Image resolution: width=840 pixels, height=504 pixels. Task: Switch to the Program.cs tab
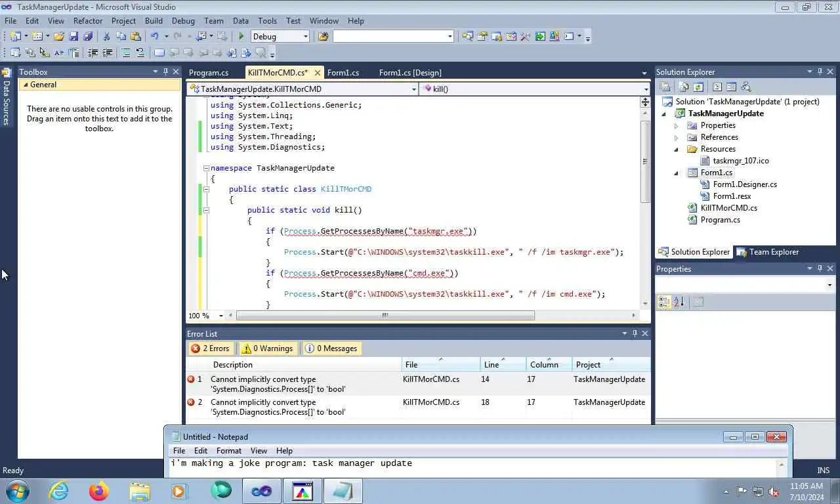tap(209, 73)
